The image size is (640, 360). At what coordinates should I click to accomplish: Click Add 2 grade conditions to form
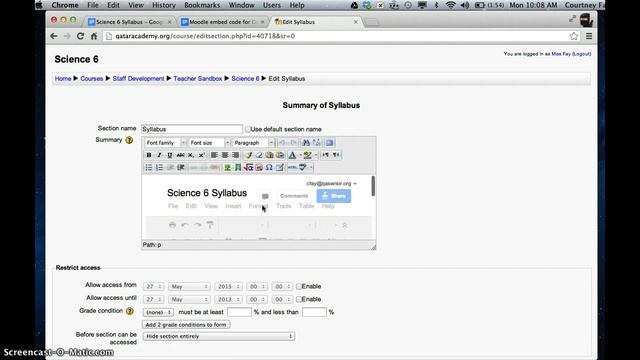click(x=186, y=324)
